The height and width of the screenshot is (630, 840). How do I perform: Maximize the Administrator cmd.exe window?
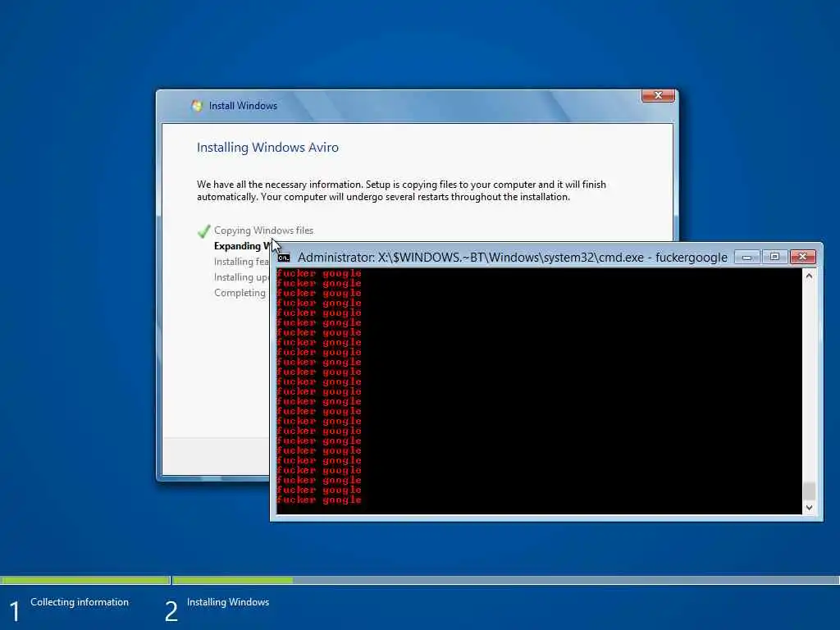point(774,257)
